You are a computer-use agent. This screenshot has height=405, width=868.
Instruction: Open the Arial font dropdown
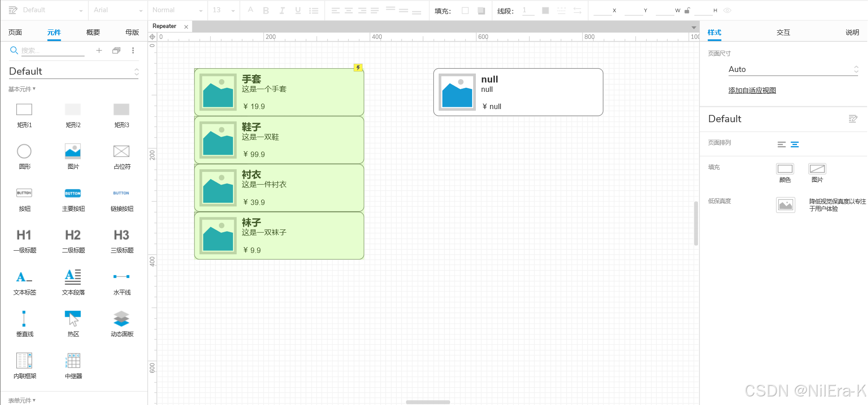tap(118, 10)
